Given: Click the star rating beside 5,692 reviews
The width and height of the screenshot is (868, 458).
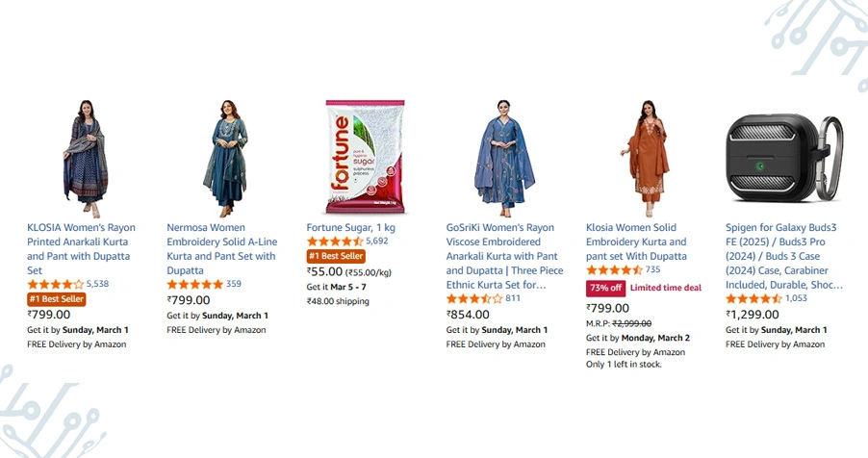Looking at the screenshot, I should point(335,242).
